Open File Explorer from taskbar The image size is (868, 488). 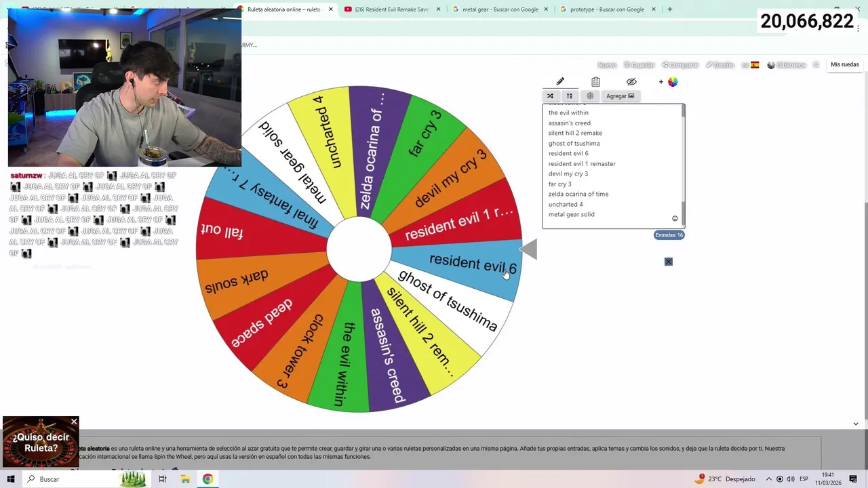185,479
